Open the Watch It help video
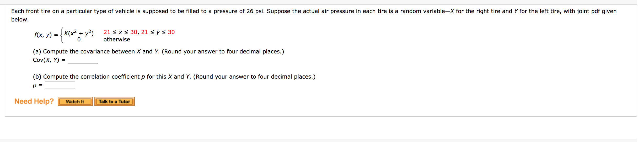Viewport: 644px width, 142px height. click(x=75, y=101)
